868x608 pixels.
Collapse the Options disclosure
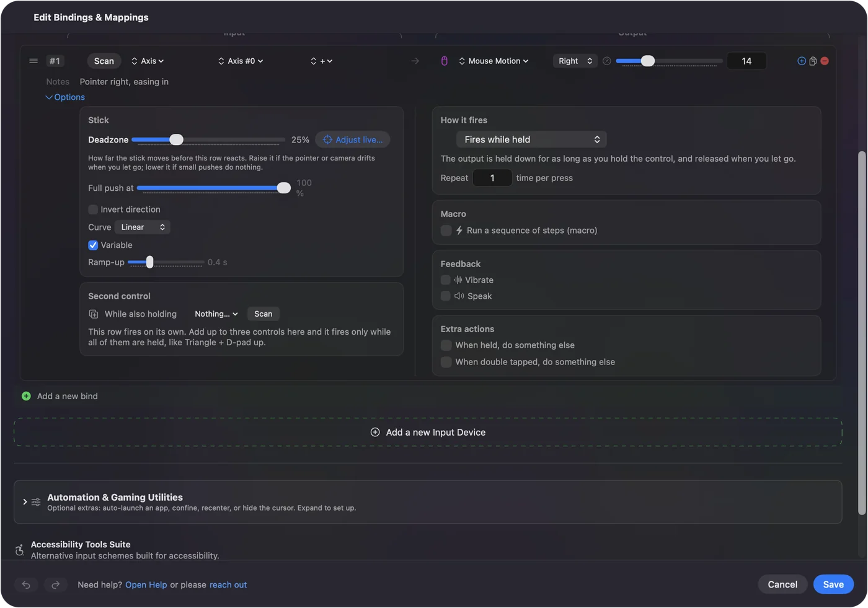pos(65,97)
